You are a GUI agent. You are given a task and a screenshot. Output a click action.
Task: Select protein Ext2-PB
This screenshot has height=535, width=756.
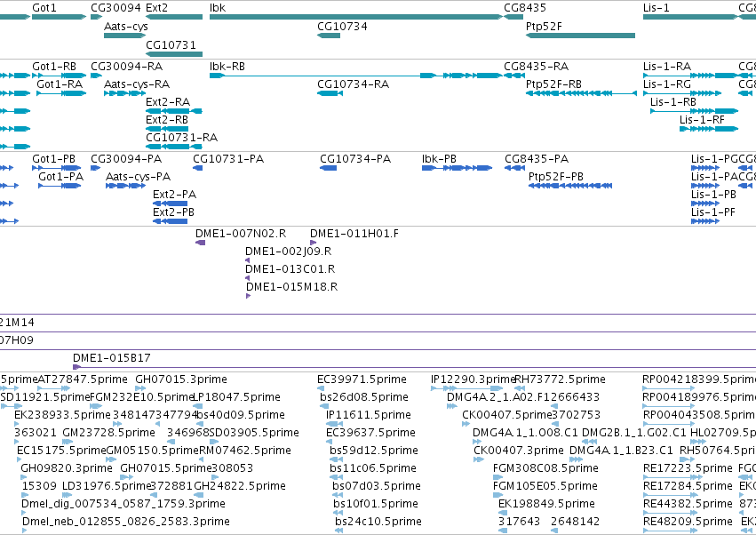pyautogui.click(x=170, y=221)
